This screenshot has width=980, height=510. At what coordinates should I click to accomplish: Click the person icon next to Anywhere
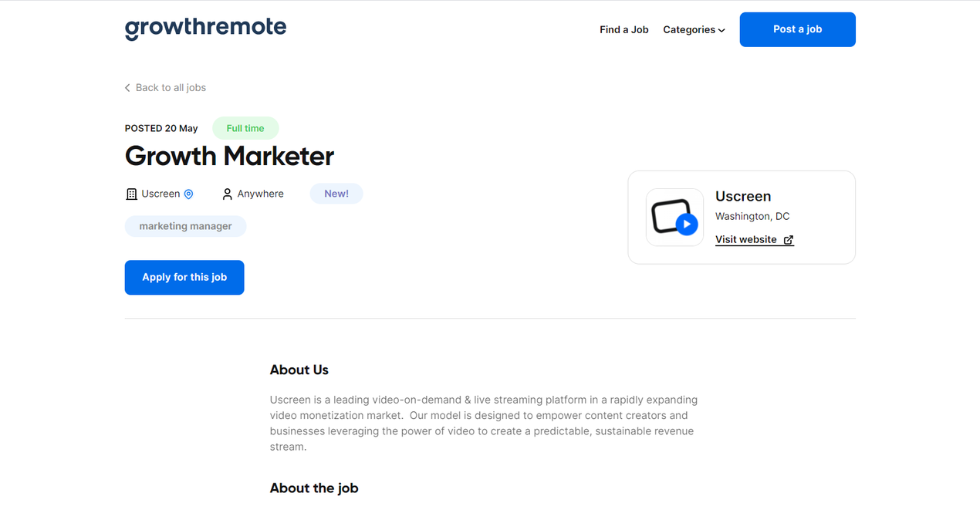[x=227, y=194]
